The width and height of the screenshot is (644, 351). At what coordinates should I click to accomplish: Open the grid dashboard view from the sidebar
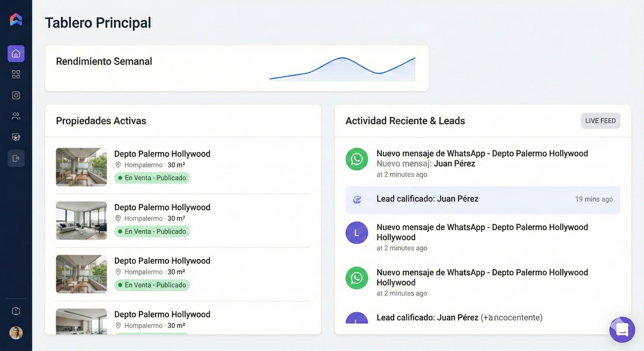16,74
